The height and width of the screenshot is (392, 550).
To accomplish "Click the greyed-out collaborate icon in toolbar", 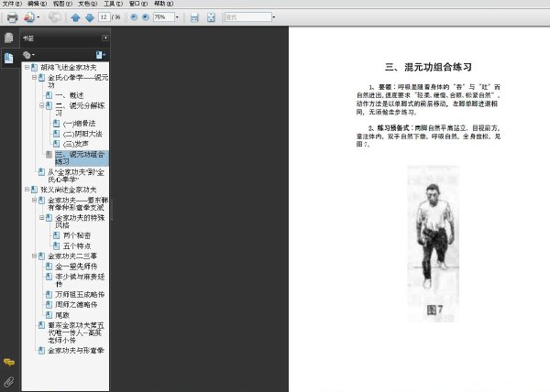I will [54, 17].
